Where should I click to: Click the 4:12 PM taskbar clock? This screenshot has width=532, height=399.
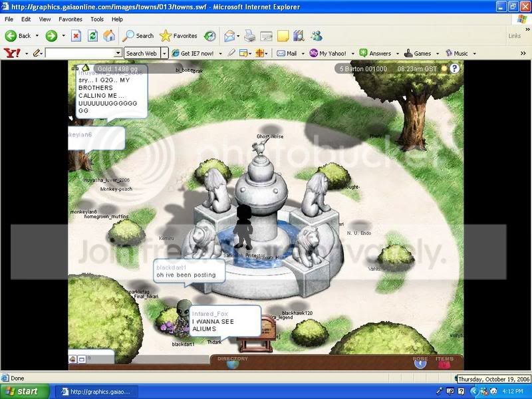coord(512,392)
